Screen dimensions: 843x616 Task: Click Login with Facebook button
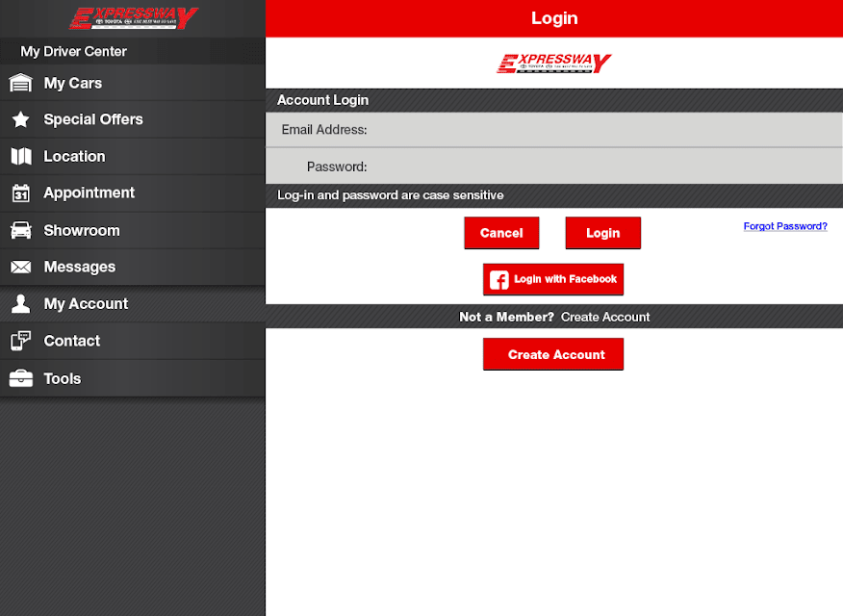(553, 279)
